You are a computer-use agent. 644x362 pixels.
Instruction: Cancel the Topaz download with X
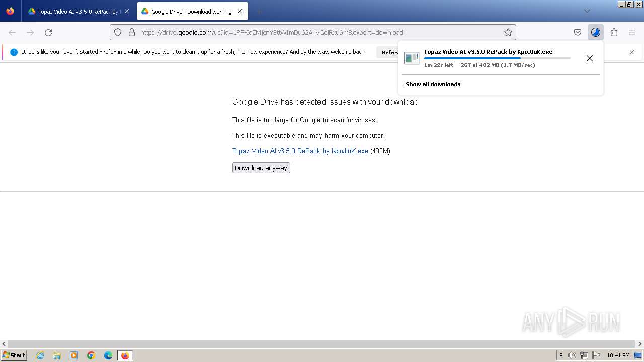point(590,58)
